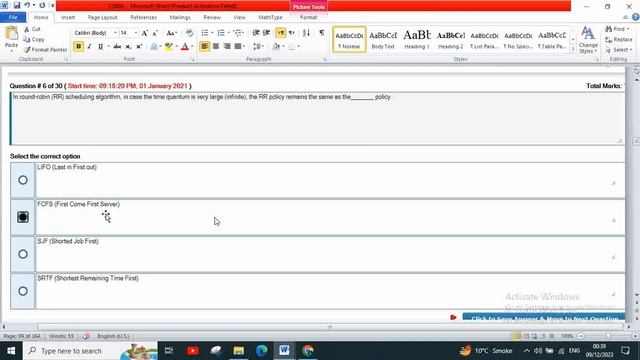Click the Windows taskbar search box
Viewport: 640px width, 360px height.
[90, 351]
